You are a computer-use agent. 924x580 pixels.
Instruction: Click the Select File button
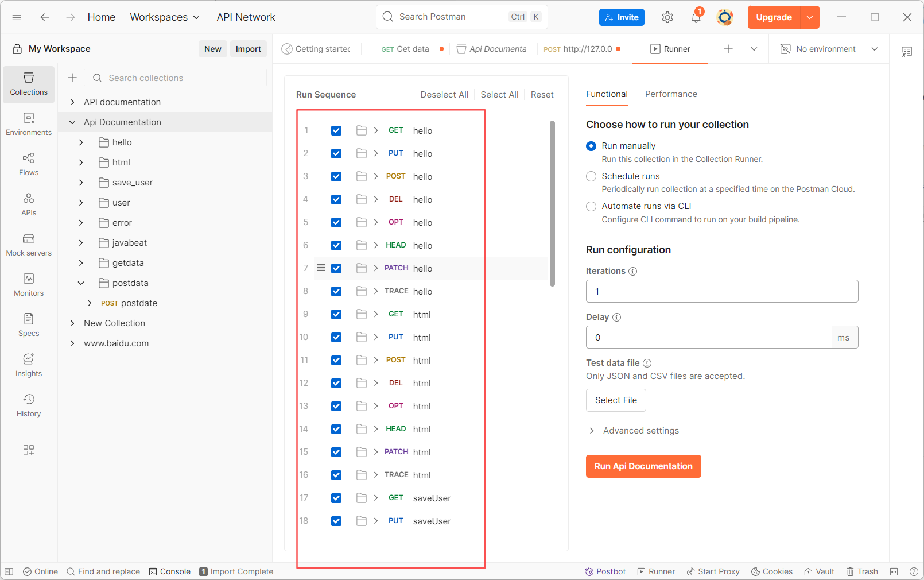[616, 400]
